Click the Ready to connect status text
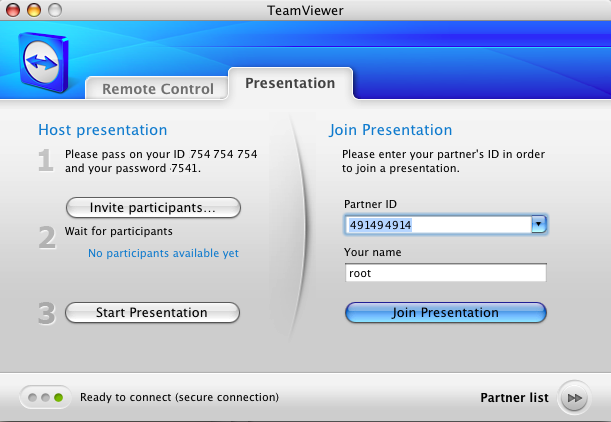 [x=179, y=397]
